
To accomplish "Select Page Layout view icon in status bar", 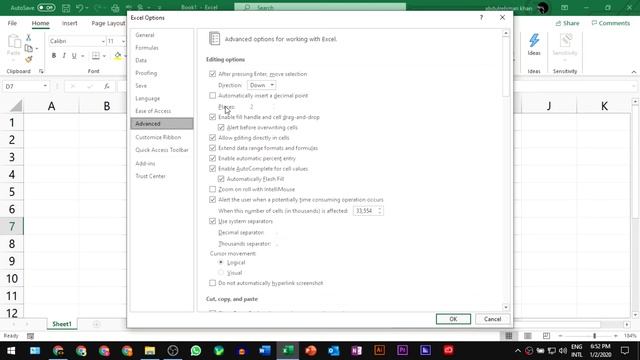I will tap(528, 336).
